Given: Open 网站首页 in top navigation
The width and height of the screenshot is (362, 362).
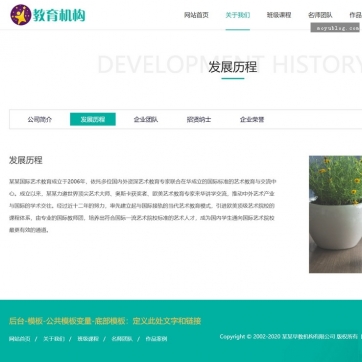Looking at the screenshot, I should pyautogui.click(x=196, y=15).
